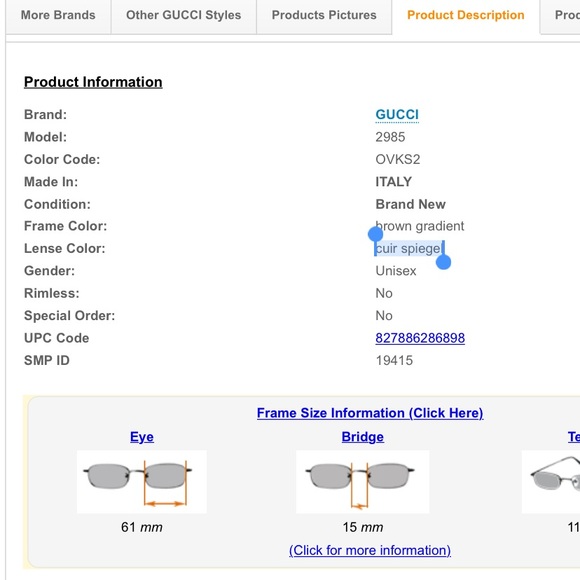Tap the highlighted text cuir spiegel
This screenshot has width=580, height=580.
[x=409, y=248]
